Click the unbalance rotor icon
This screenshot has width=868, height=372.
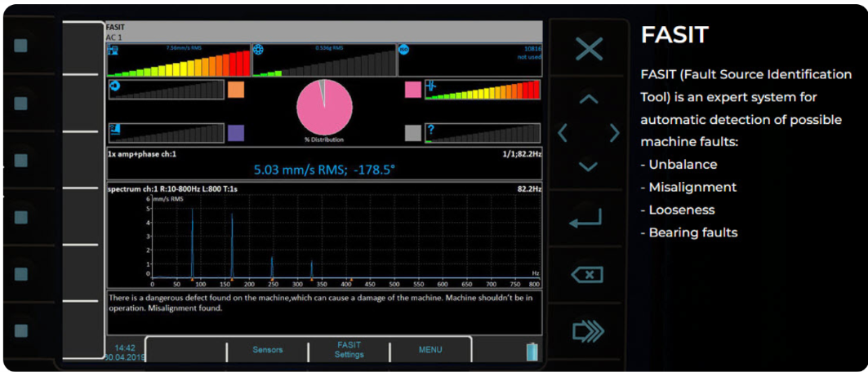115,86
